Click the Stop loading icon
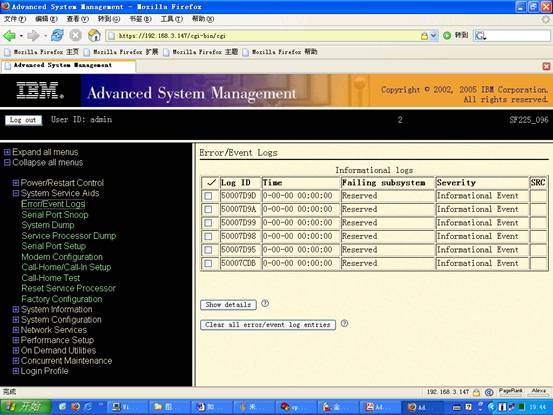 tap(75, 35)
